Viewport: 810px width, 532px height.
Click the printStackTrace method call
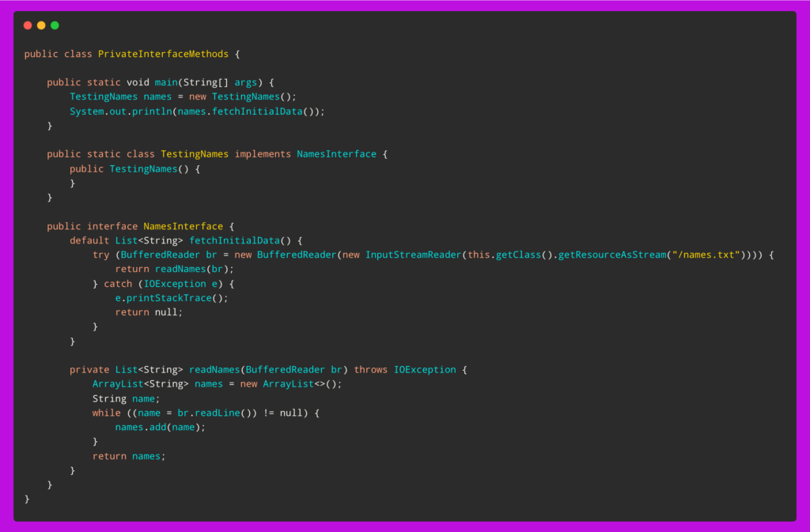(x=168, y=297)
